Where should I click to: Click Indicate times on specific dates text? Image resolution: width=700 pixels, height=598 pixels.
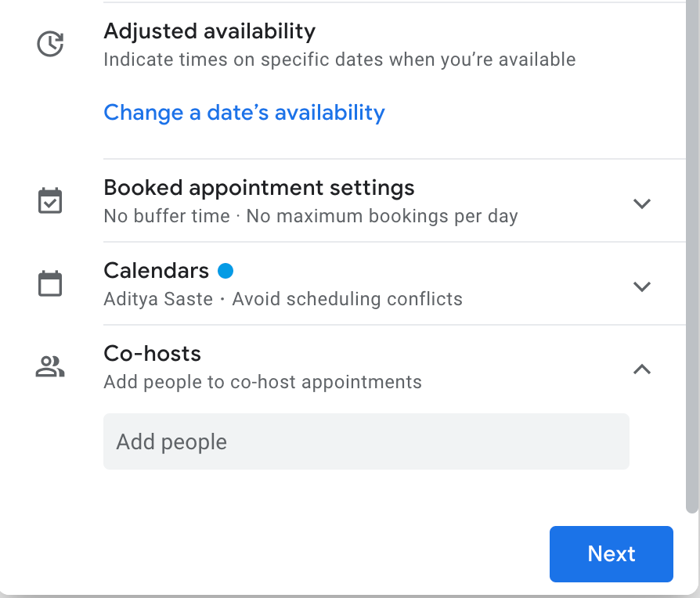coord(340,59)
